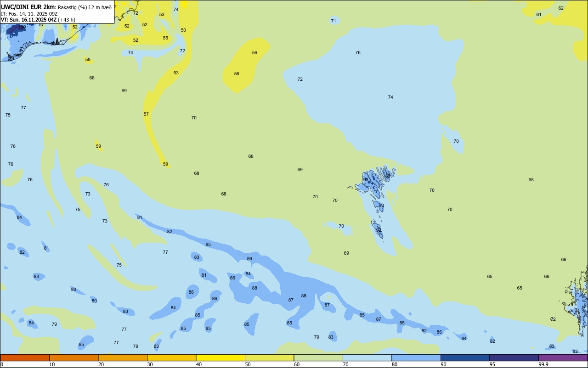Viewport: 588px width, 368px height.
Task: Click the 61 humidity value on the map
Action: coord(539,15)
